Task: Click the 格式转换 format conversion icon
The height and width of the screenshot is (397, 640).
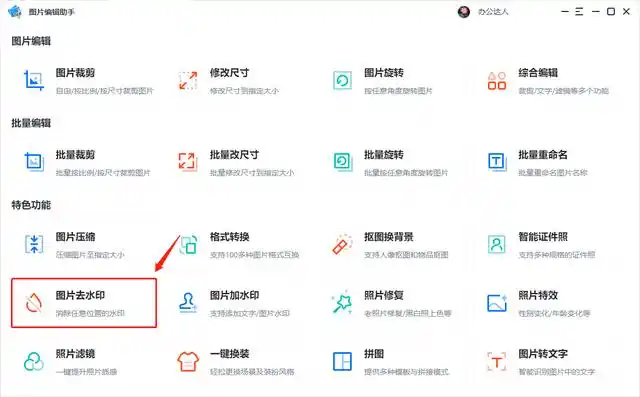Action: pos(189,244)
